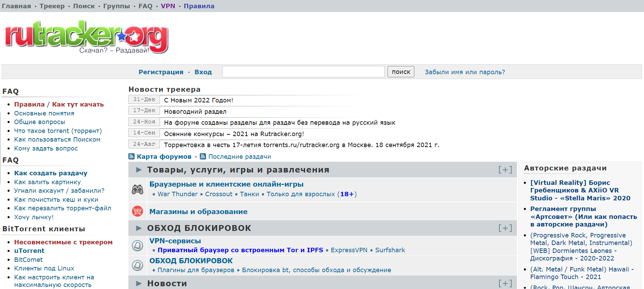
Task: Open Клиенты под Linux link
Action: point(44,268)
